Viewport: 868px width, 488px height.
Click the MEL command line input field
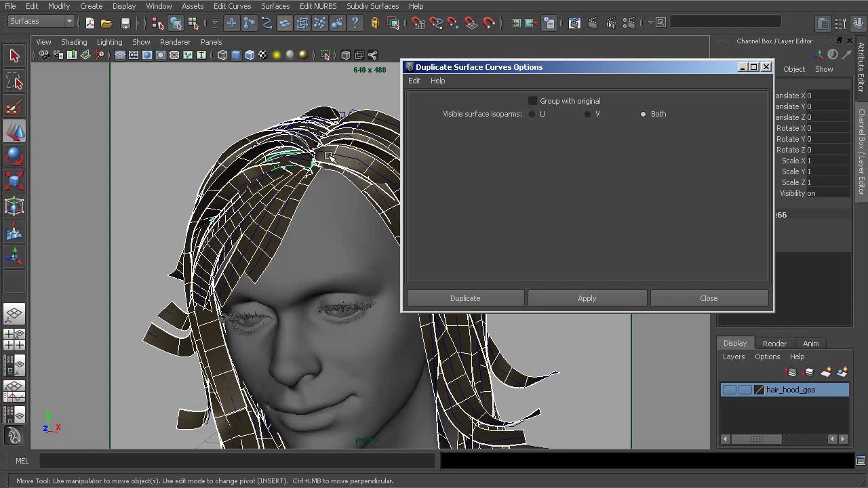coord(237,461)
